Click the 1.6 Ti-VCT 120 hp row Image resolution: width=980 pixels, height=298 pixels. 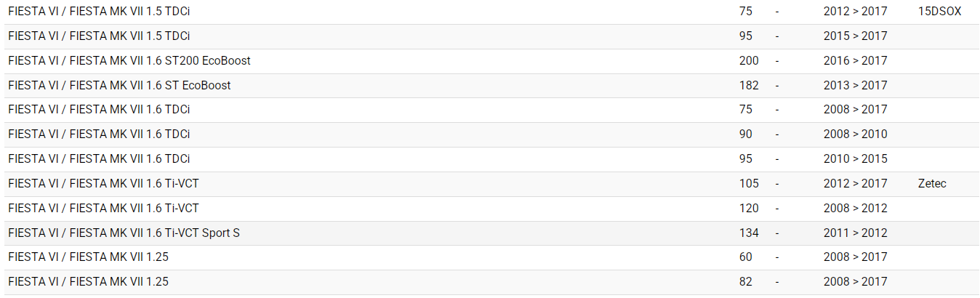tap(103, 209)
